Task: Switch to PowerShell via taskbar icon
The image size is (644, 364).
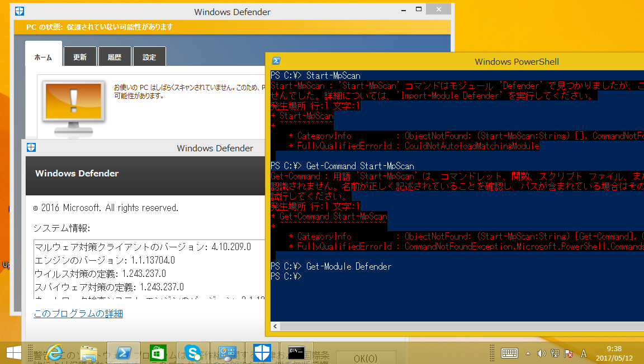Action: [123, 353]
